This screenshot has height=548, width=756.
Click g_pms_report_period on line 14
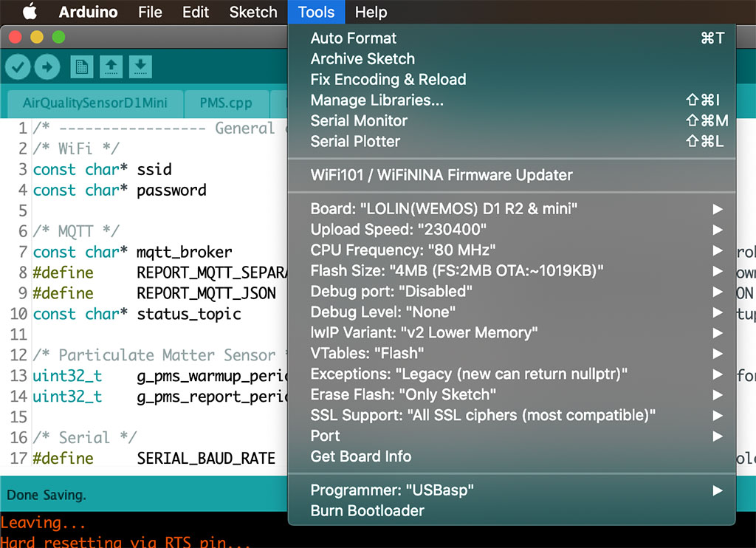[212, 397]
